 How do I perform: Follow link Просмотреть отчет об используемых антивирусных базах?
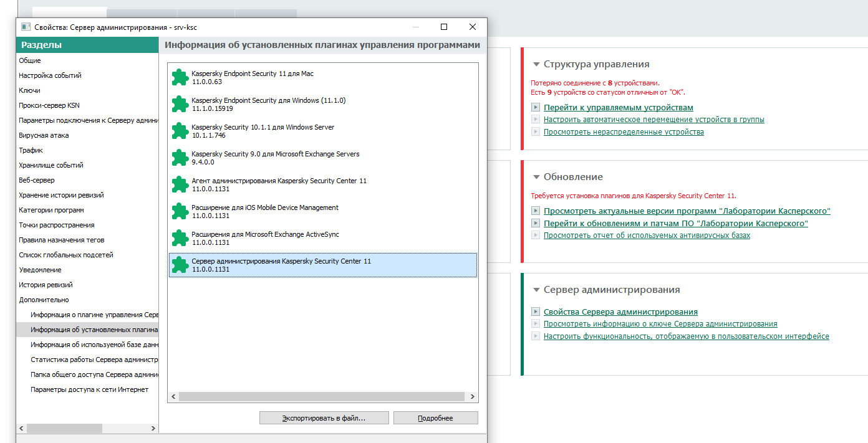(647, 236)
